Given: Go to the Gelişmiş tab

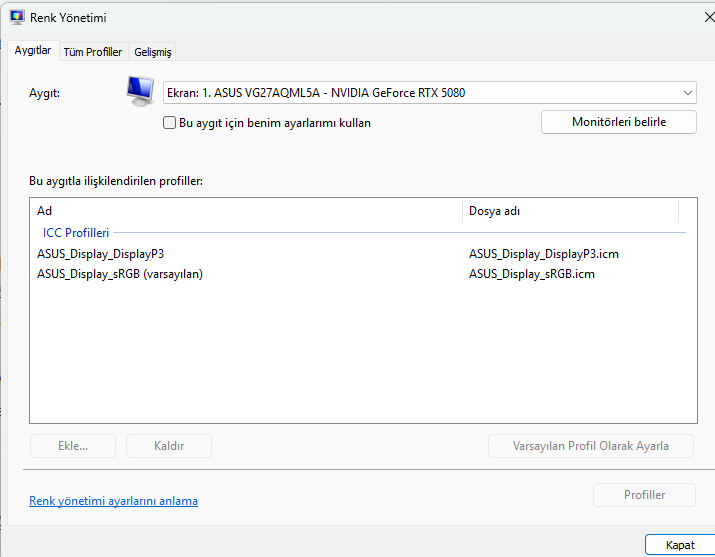Looking at the screenshot, I should pyautogui.click(x=153, y=52).
